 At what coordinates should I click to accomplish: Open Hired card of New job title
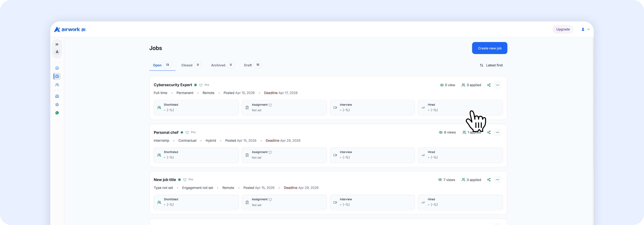460,202
